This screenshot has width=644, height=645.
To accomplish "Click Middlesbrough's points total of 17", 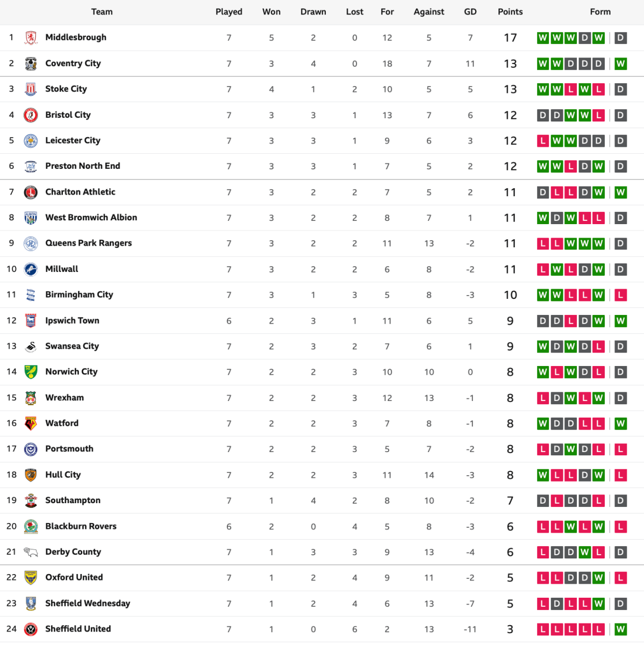I will pyautogui.click(x=510, y=38).
